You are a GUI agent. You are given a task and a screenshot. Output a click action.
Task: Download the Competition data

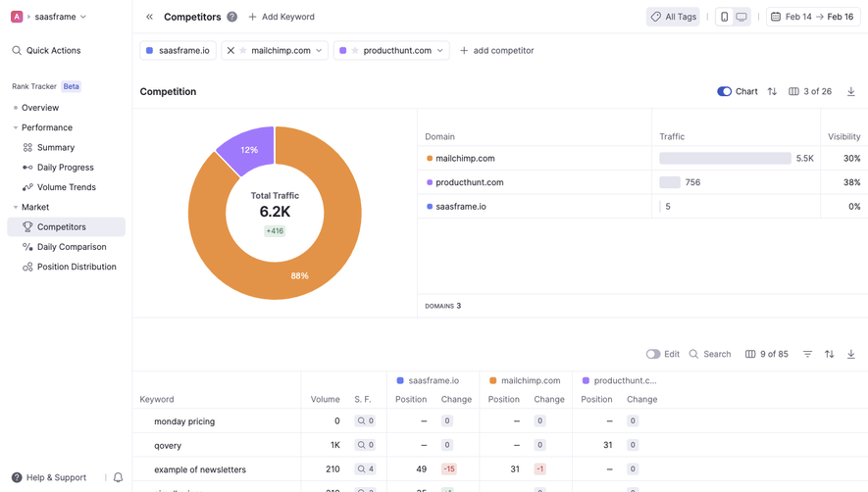coord(851,91)
